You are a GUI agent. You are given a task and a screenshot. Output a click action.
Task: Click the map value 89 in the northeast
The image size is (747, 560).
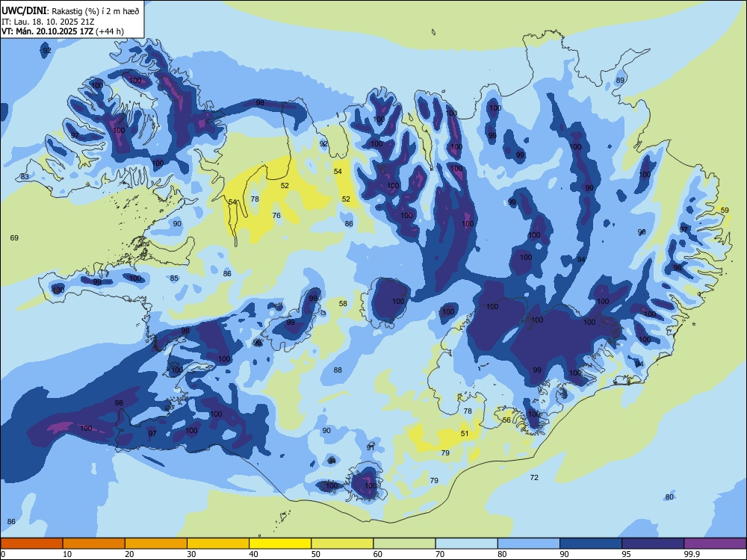pos(620,81)
